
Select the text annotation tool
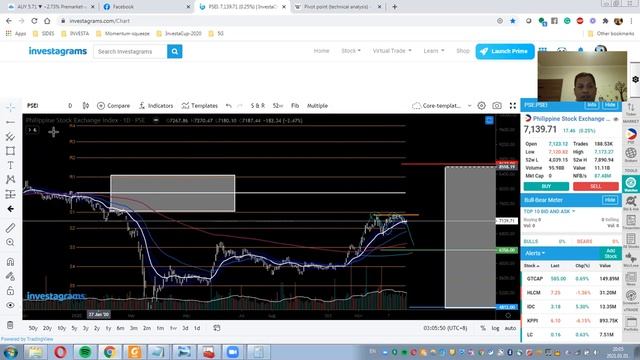pos(10,165)
